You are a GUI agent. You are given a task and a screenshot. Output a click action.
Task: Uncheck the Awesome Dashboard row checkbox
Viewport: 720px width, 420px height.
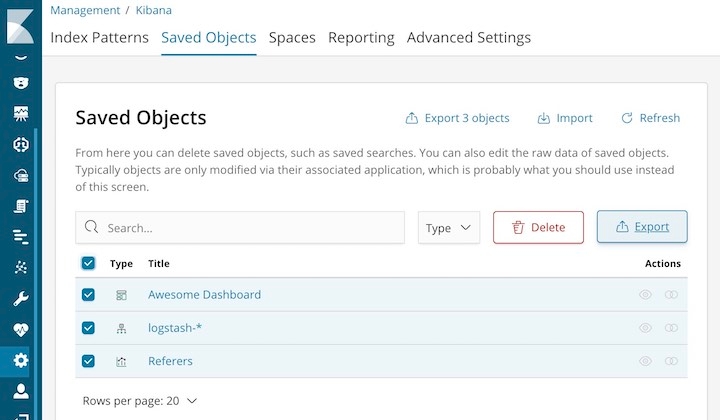pyautogui.click(x=88, y=294)
